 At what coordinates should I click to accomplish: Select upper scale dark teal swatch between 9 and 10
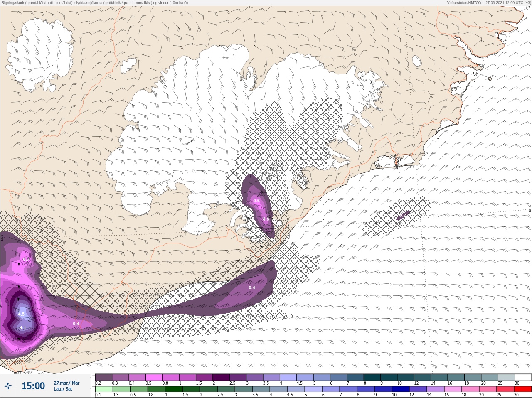389,377
